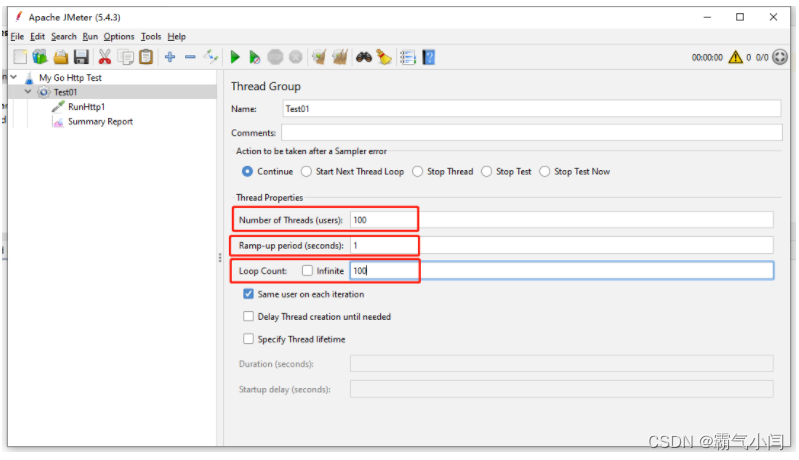Open the Help menu

[x=176, y=37]
